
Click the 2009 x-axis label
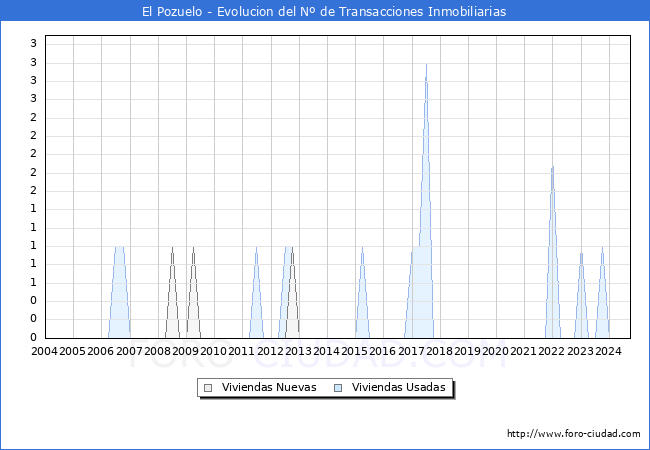point(185,351)
